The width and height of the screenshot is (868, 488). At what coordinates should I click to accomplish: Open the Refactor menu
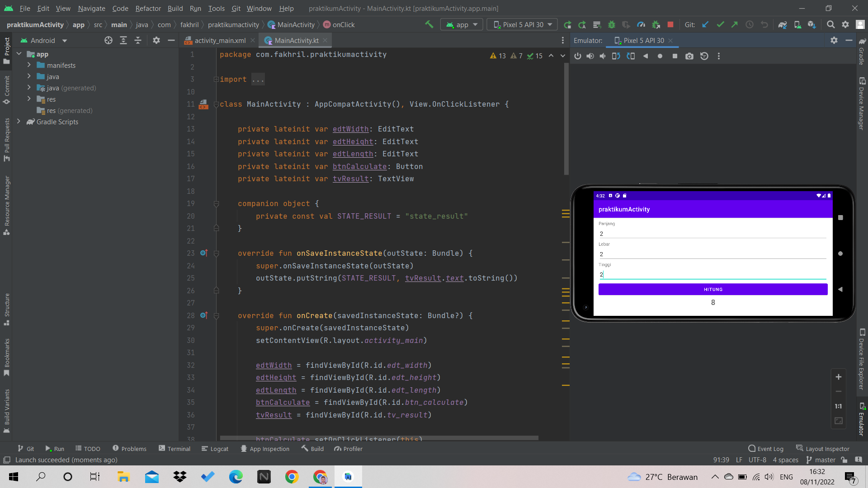148,8
